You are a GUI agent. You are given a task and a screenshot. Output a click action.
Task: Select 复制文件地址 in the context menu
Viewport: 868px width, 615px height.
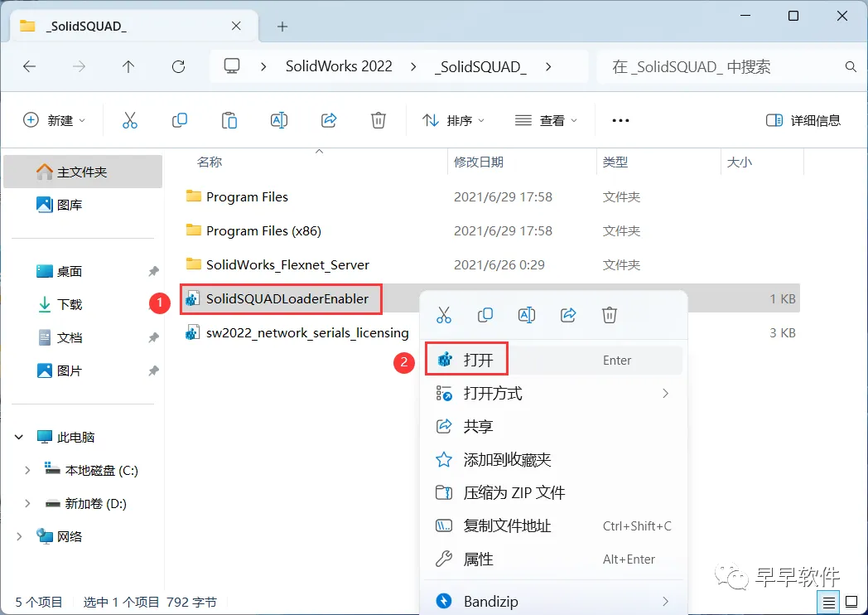tap(553, 526)
